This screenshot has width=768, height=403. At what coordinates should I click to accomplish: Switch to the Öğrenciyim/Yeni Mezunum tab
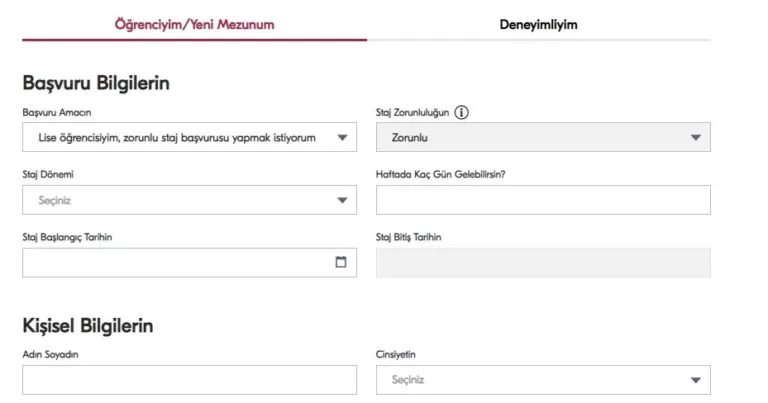[x=194, y=24]
